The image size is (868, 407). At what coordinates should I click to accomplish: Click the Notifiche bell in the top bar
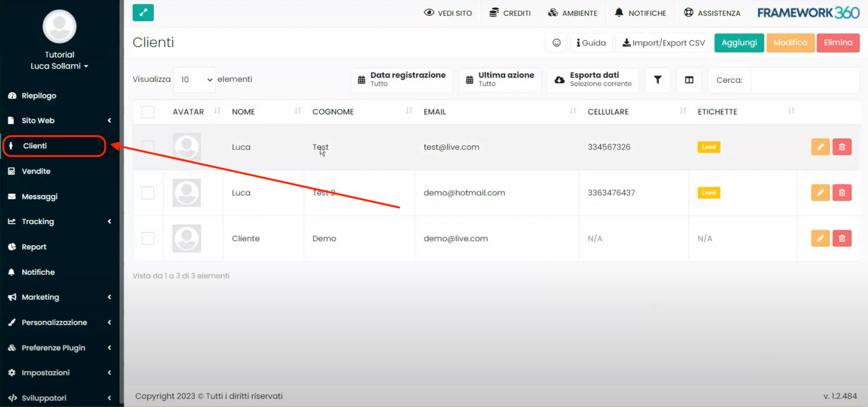coord(640,13)
